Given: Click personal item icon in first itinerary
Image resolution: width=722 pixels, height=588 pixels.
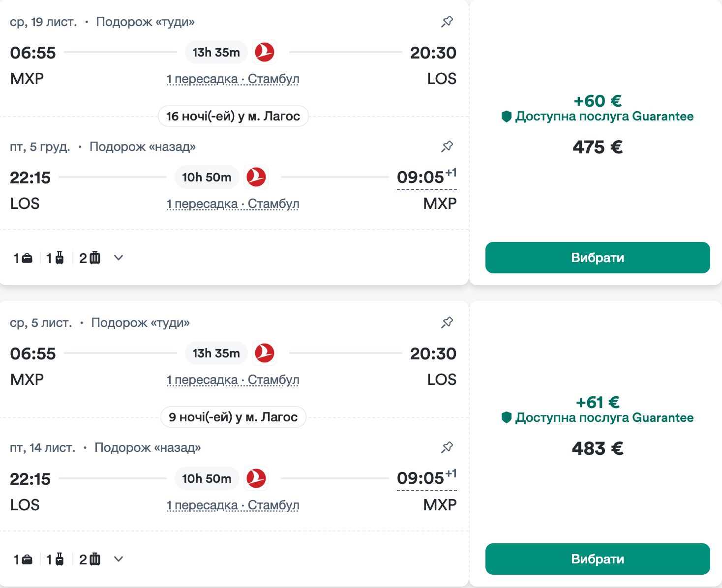Looking at the screenshot, I should (x=27, y=258).
